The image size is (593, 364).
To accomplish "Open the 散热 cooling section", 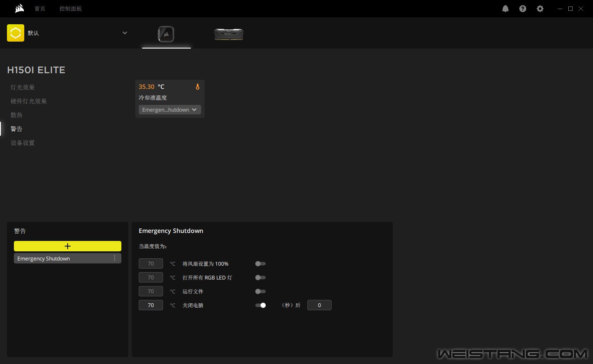I will point(16,115).
